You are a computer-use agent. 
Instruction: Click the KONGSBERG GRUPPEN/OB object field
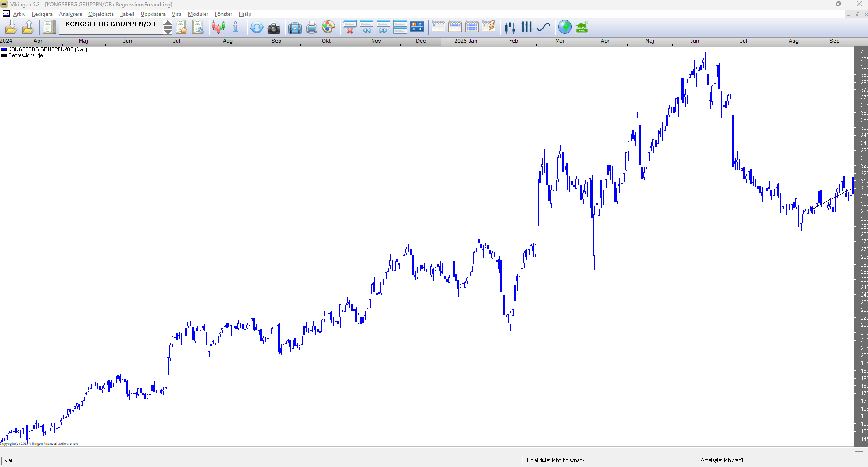(111, 27)
